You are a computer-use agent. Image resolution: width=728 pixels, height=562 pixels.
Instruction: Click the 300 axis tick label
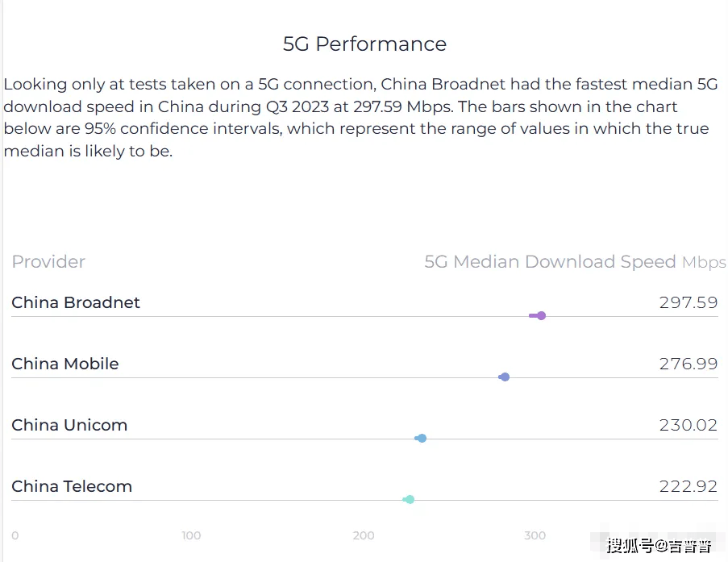point(535,535)
